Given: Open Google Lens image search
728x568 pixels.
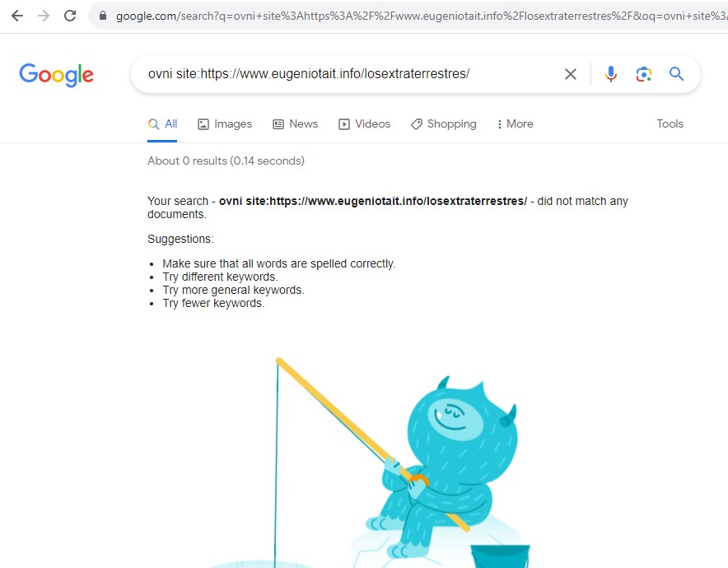Looking at the screenshot, I should 643,74.
